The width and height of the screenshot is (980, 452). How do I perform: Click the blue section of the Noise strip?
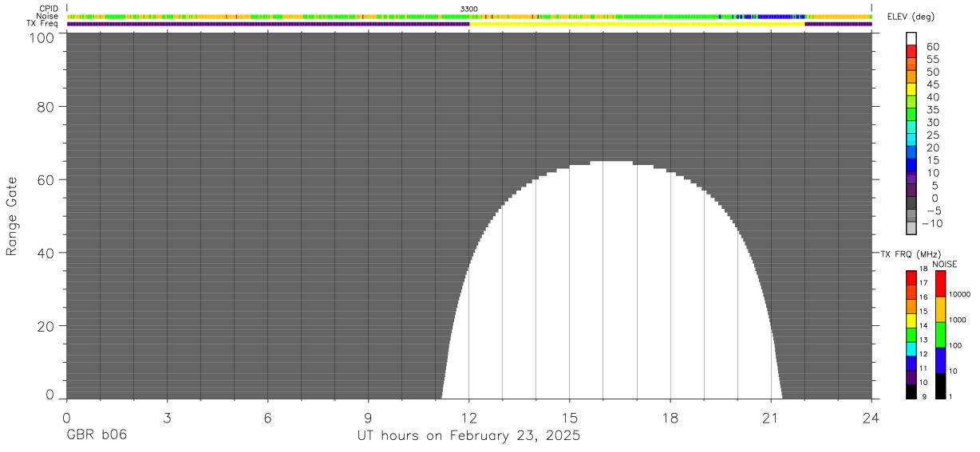click(x=780, y=16)
